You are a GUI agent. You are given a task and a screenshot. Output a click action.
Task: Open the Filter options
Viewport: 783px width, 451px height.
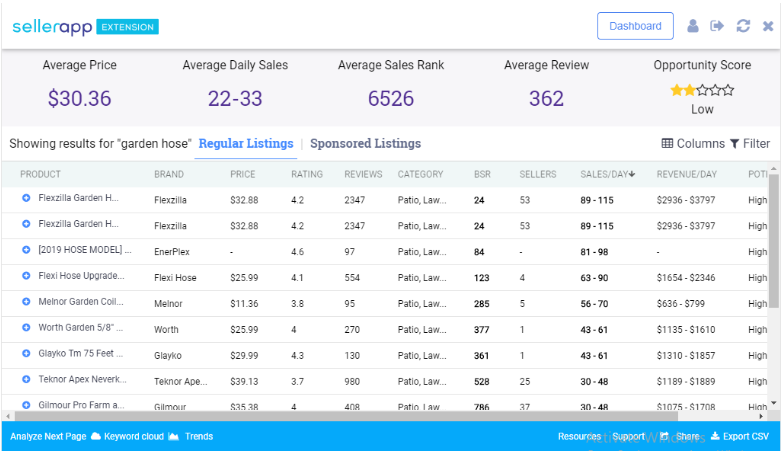(750, 144)
